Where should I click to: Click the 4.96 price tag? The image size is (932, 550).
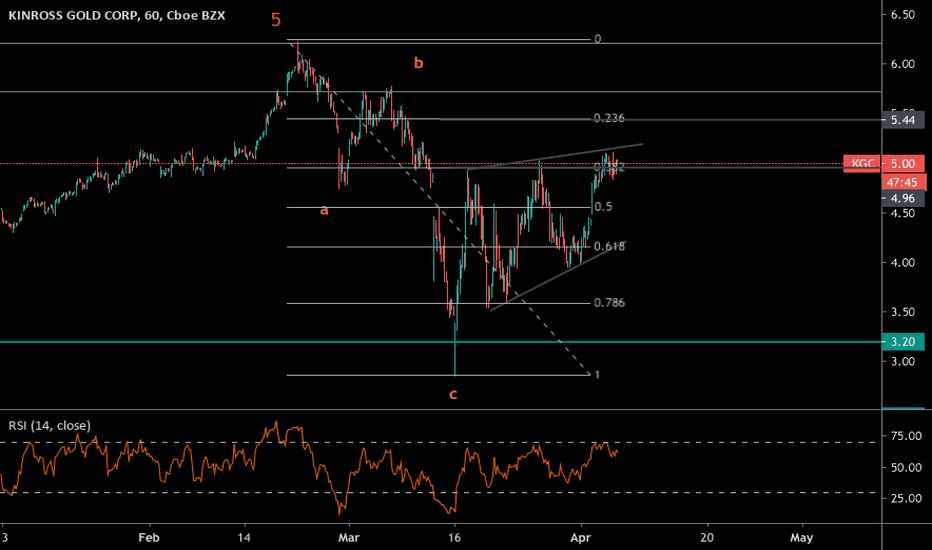903,199
